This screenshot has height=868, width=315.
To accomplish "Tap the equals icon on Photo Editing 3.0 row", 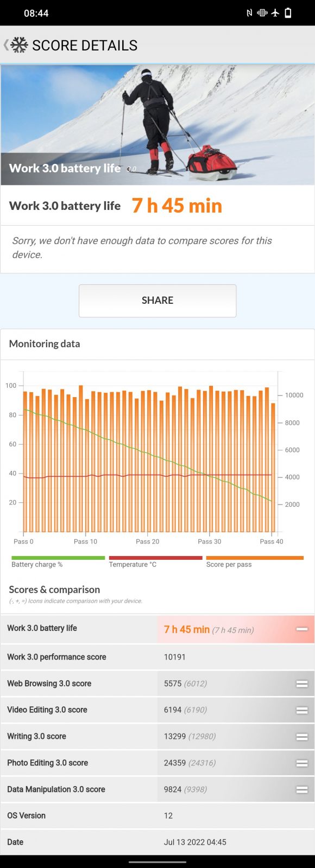I will pos(302,763).
